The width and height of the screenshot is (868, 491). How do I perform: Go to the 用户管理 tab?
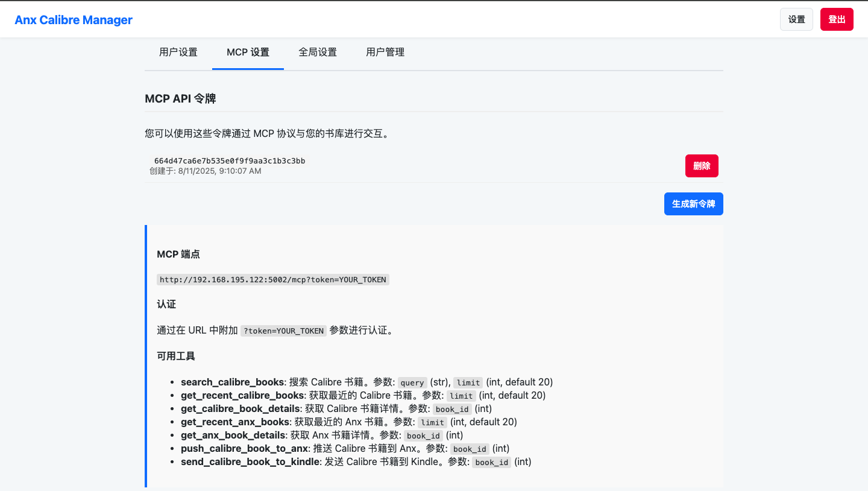tap(385, 52)
